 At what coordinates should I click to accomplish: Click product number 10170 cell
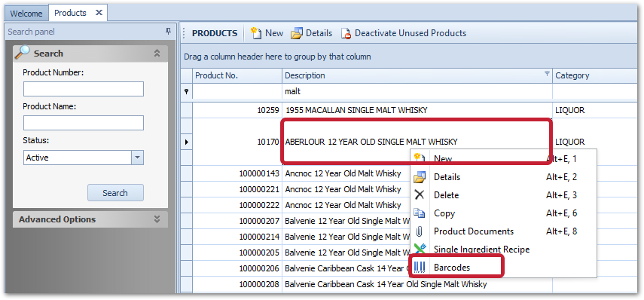[x=237, y=142]
